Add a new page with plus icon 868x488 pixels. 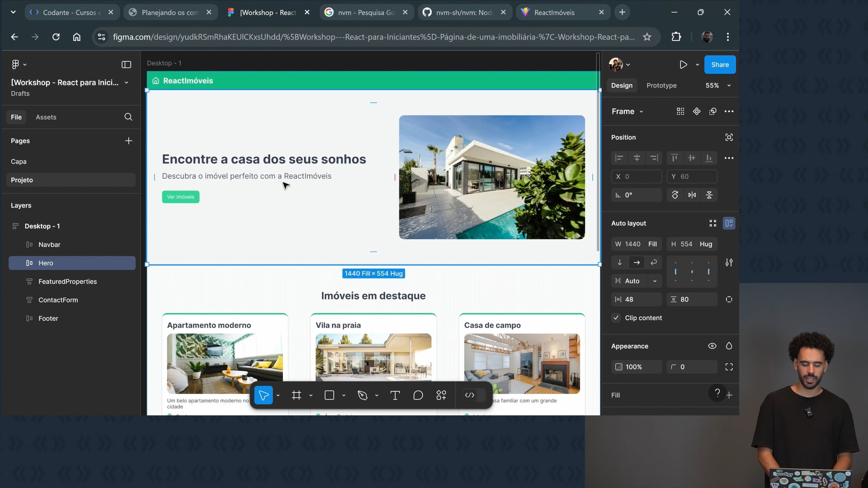coord(128,141)
